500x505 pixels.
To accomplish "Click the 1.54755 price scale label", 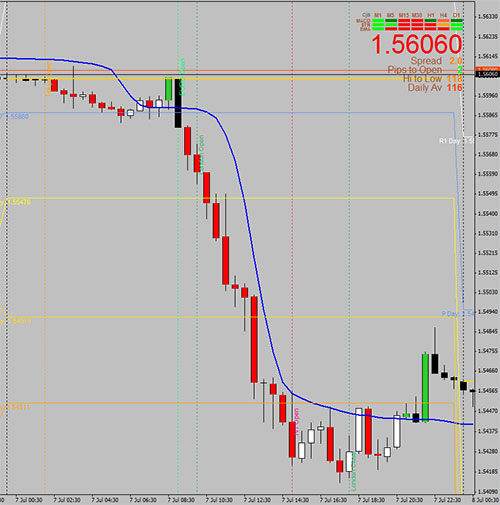I will click(x=487, y=351).
